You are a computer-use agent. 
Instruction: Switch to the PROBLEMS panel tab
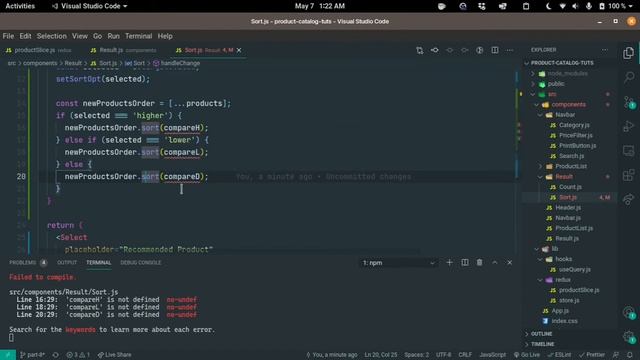[x=23, y=262]
